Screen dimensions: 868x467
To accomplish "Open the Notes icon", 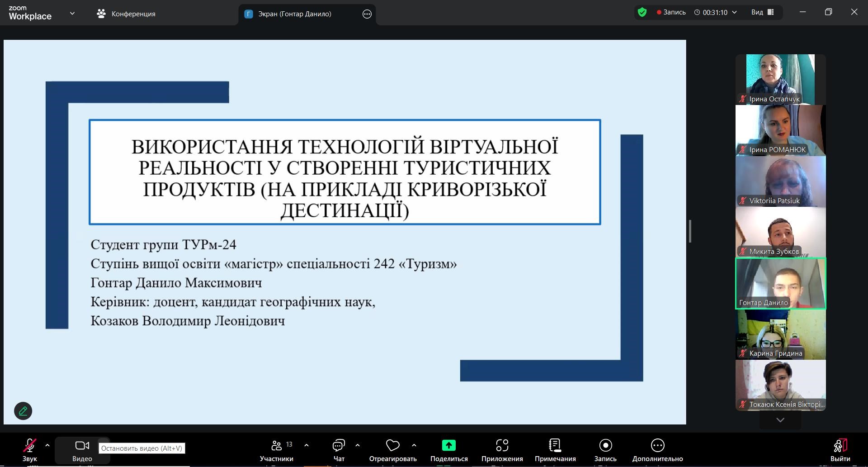I will tap(555, 446).
